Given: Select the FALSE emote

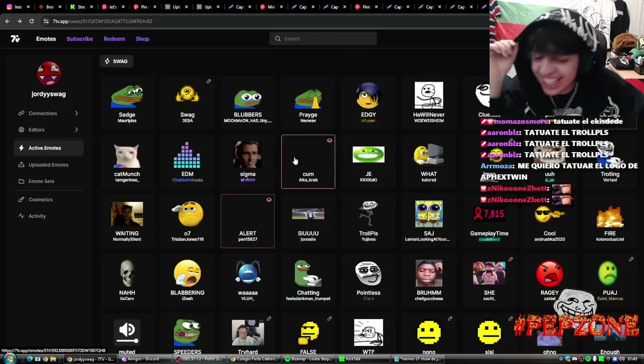Looking at the screenshot, I should point(308,335).
